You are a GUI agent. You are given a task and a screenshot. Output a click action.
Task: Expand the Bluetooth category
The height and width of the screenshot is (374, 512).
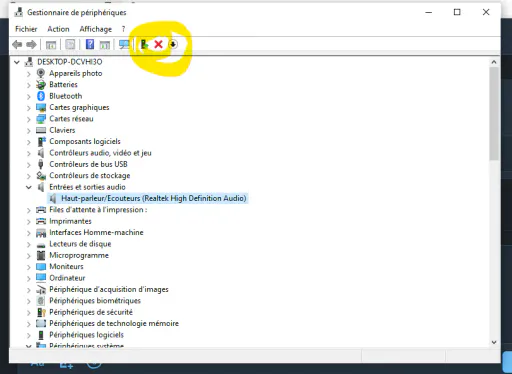point(29,97)
